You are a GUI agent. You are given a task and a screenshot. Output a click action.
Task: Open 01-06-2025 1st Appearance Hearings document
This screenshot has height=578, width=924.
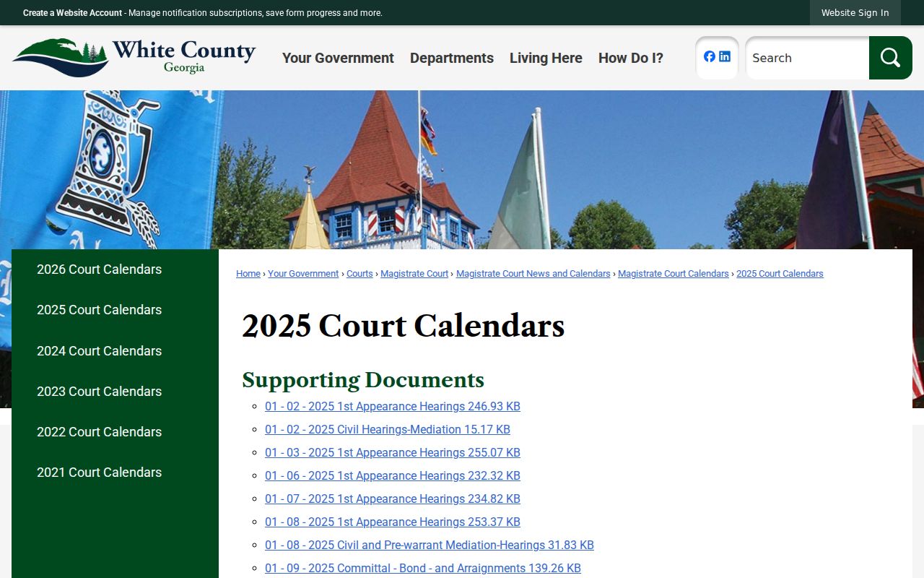click(393, 476)
